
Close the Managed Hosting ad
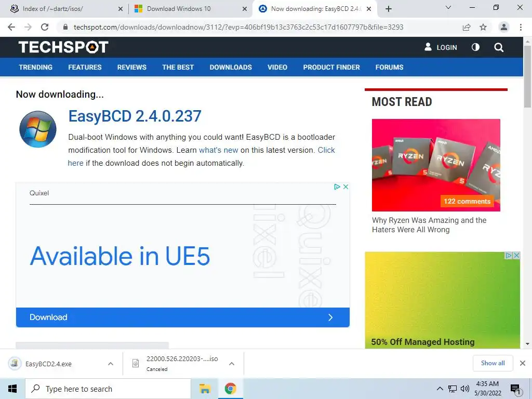point(516,255)
